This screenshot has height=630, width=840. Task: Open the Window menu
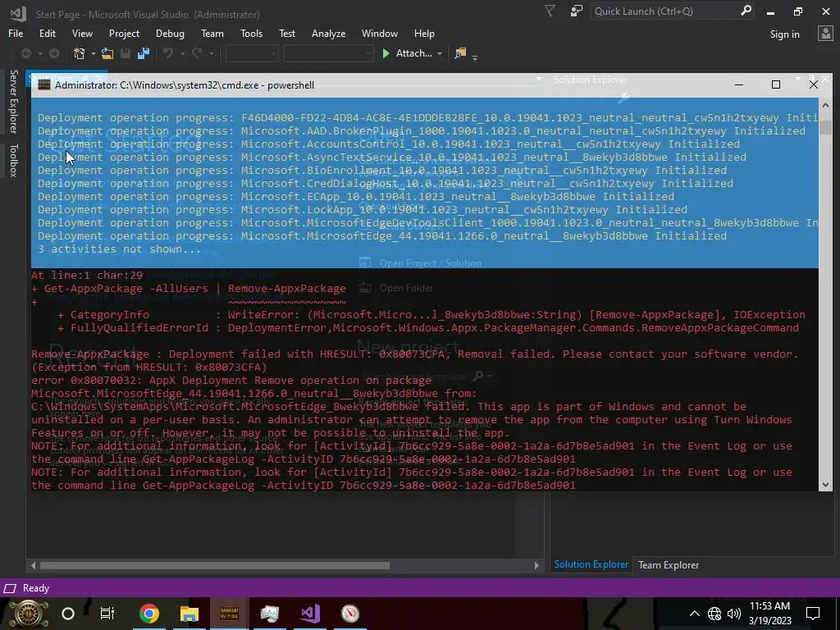click(x=379, y=33)
